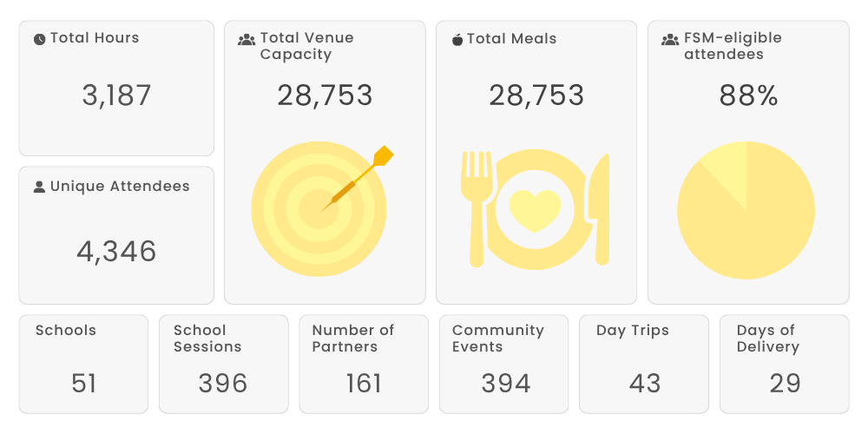The height and width of the screenshot is (434, 868).
Task: Click the fork in the meals graphic
Action: [x=476, y=208]
